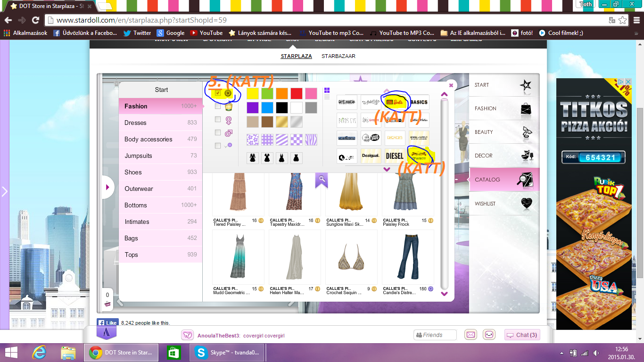This screenshot has width=644, height=362.
Task: Select the Decades brand logo
Action: click(x=395, y=138)
